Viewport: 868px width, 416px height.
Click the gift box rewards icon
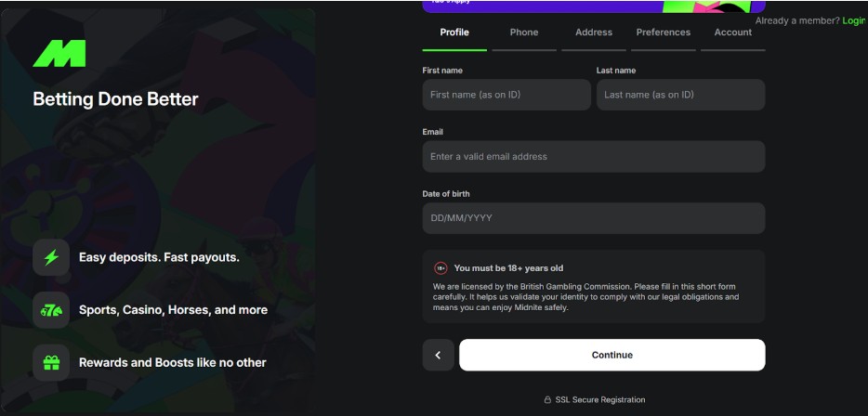point(51,363)
